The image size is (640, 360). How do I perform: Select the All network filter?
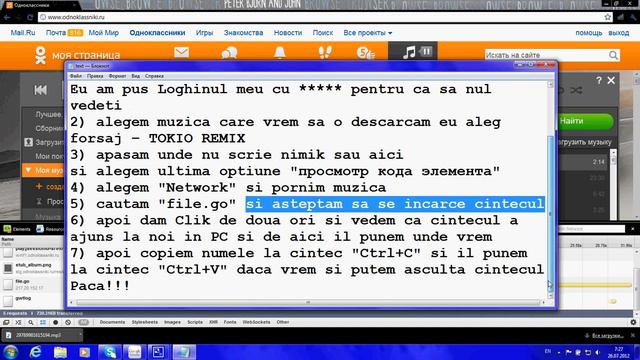[x=83, y=322]
